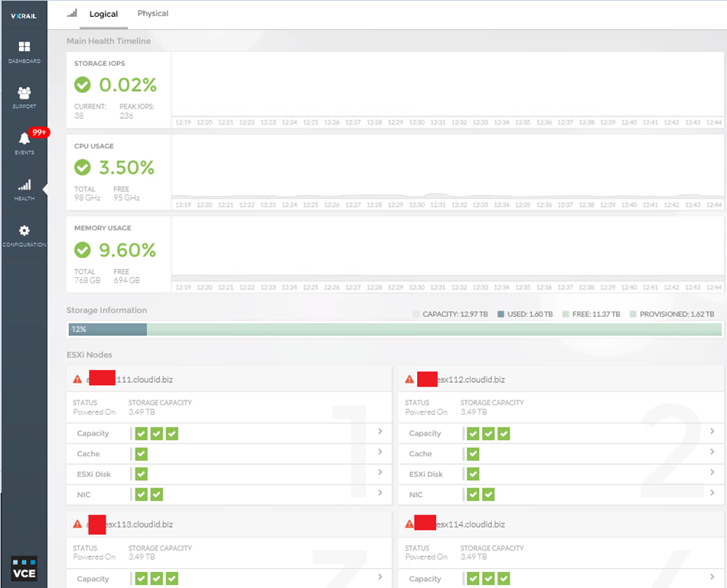Expand the ESXi Disk row of node 111
Viewport: 727px width, 588px height.
pos(380,472)
